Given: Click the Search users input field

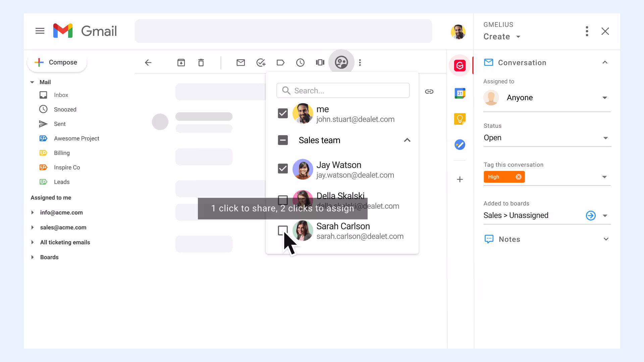Looking at the screenshot, I should pyautogui.click(x=343, y=90).
